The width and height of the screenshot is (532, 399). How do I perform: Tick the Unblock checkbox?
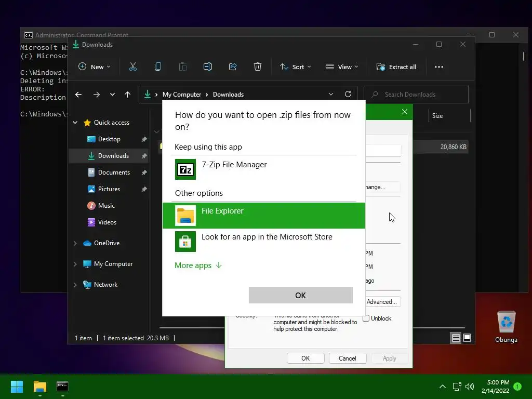pyautogui.click(x=366, y=318)
